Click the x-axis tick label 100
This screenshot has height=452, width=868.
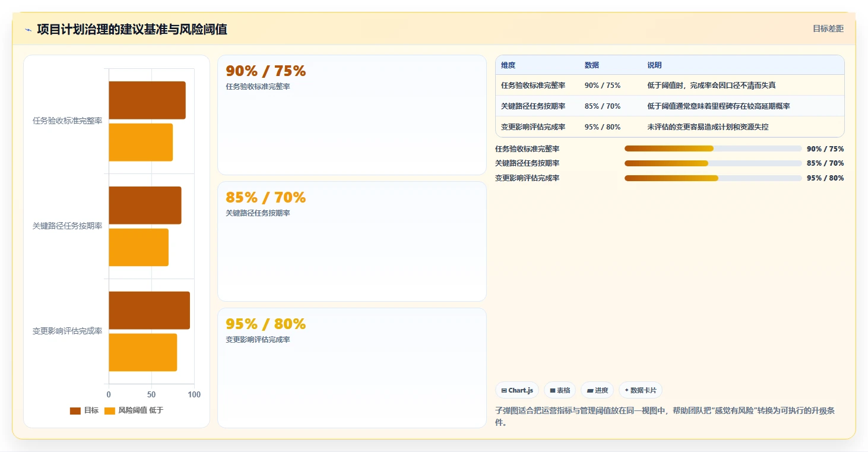194,395
